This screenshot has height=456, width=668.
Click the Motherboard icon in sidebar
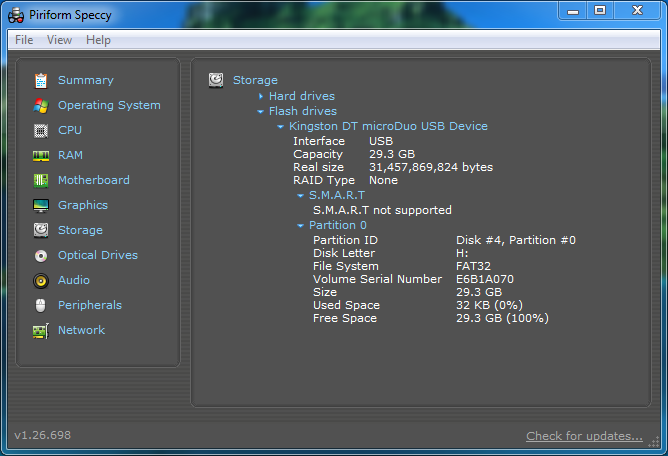click(41, 180)
